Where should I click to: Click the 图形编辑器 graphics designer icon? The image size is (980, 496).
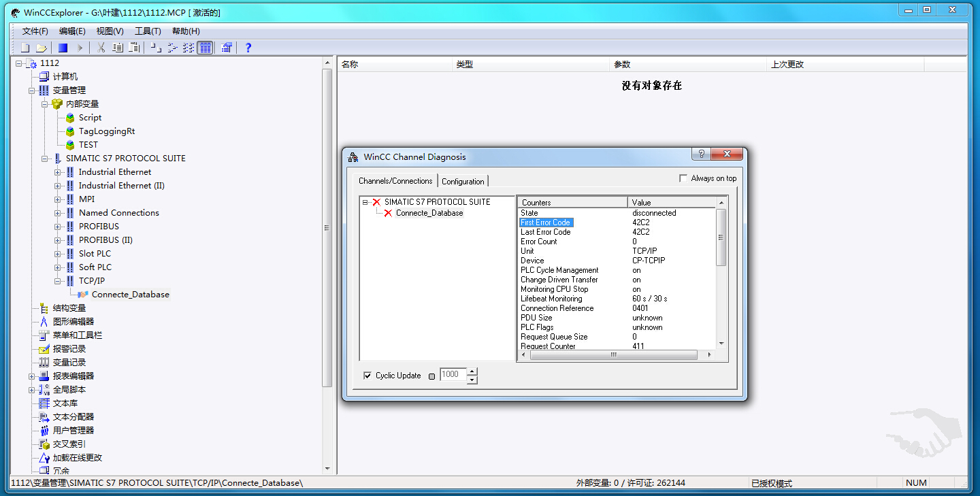pos(44,322)
